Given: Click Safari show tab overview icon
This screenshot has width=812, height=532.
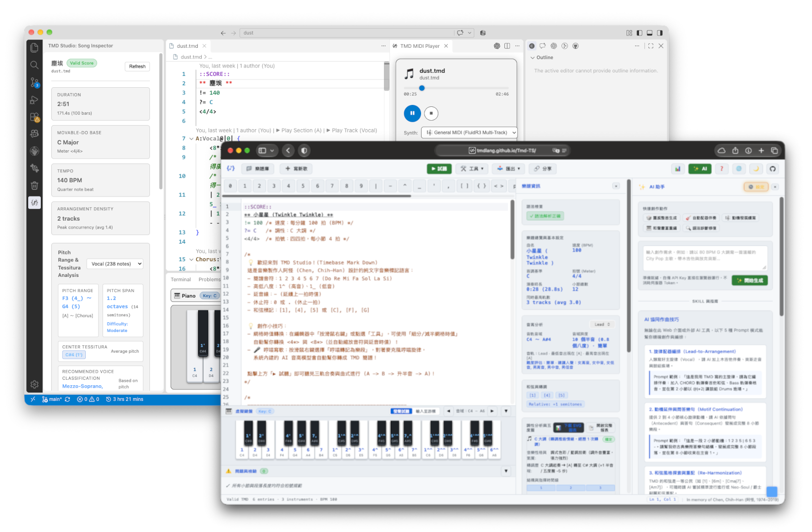Looking at the screenshot, I should click(774, 150).
